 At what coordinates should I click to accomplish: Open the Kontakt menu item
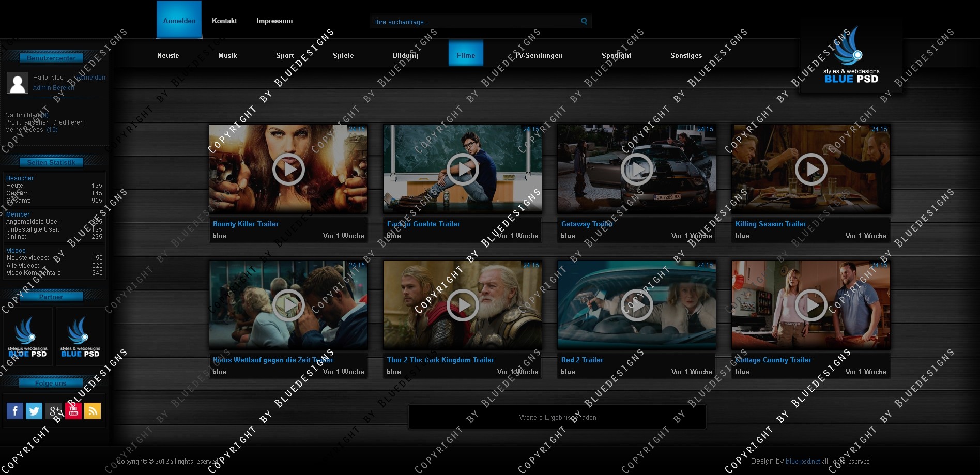point(224,21)
